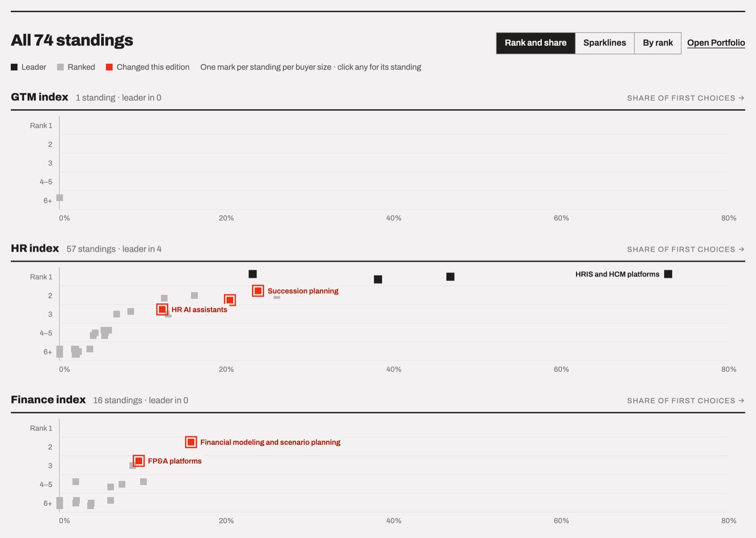Select Financial modeling and scenario planning marker
756x538 pixels.
coord(191,442)
